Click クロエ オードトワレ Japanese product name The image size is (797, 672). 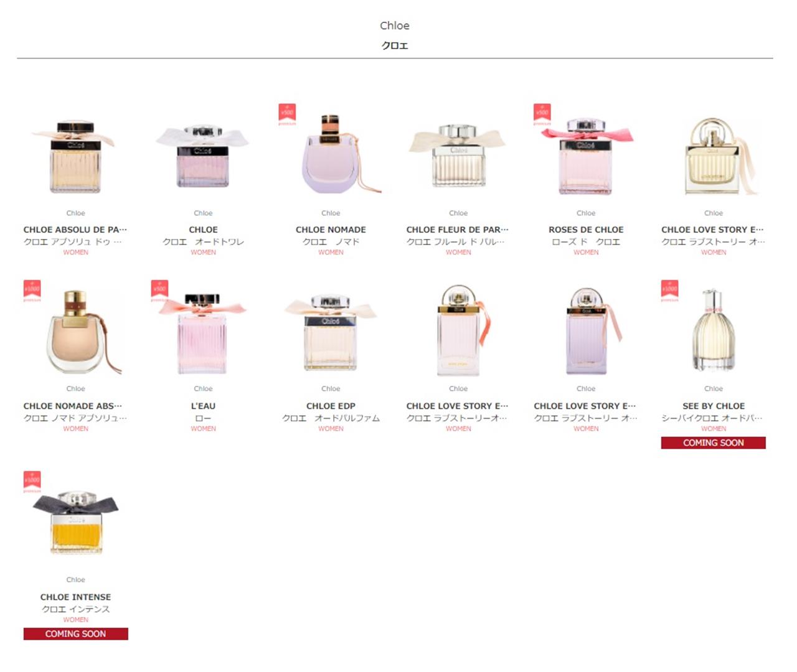(x=203, y=241)
